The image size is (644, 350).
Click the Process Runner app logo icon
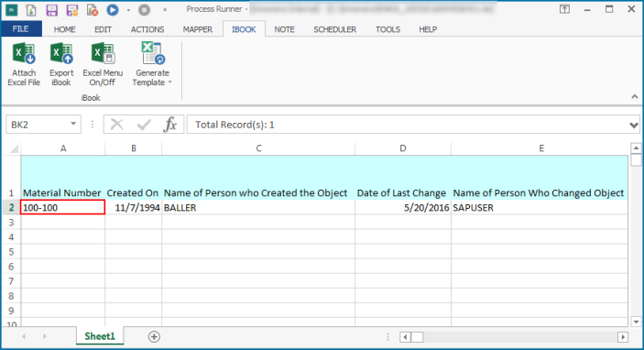coord(12,9)
